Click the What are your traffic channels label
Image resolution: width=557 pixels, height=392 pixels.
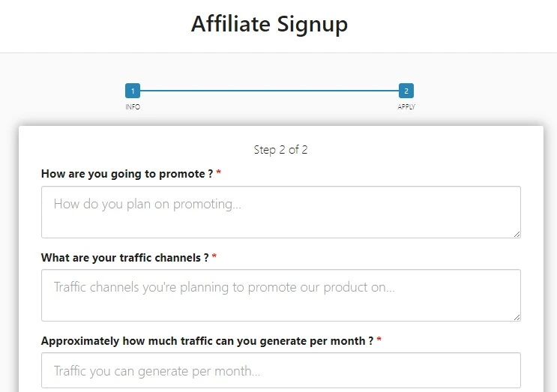click(124, 257)
